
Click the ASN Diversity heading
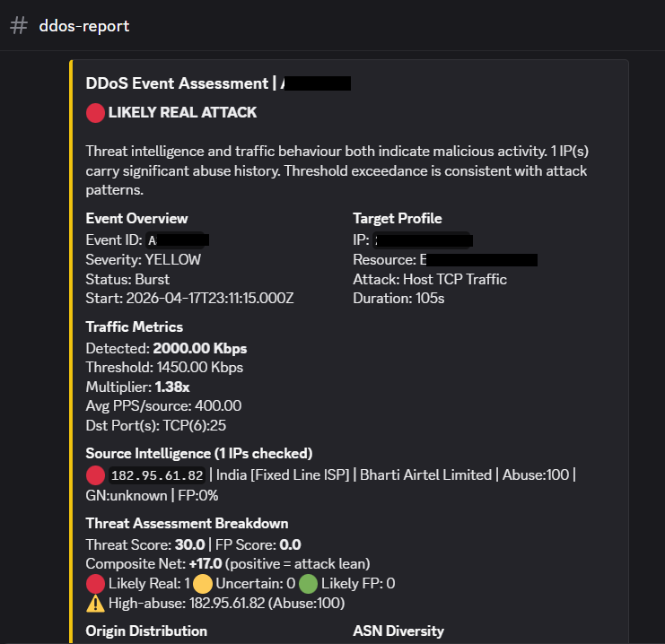click(398, 631)
